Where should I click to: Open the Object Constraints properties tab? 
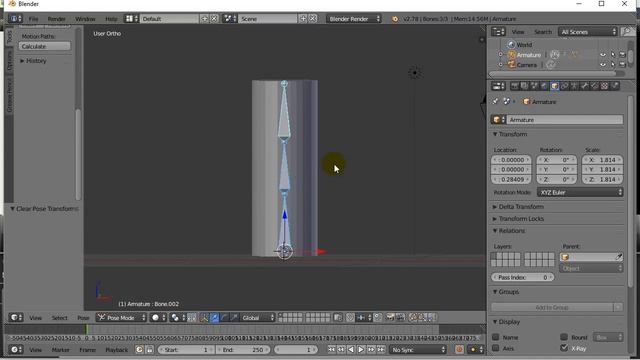(x=564, y=86)
